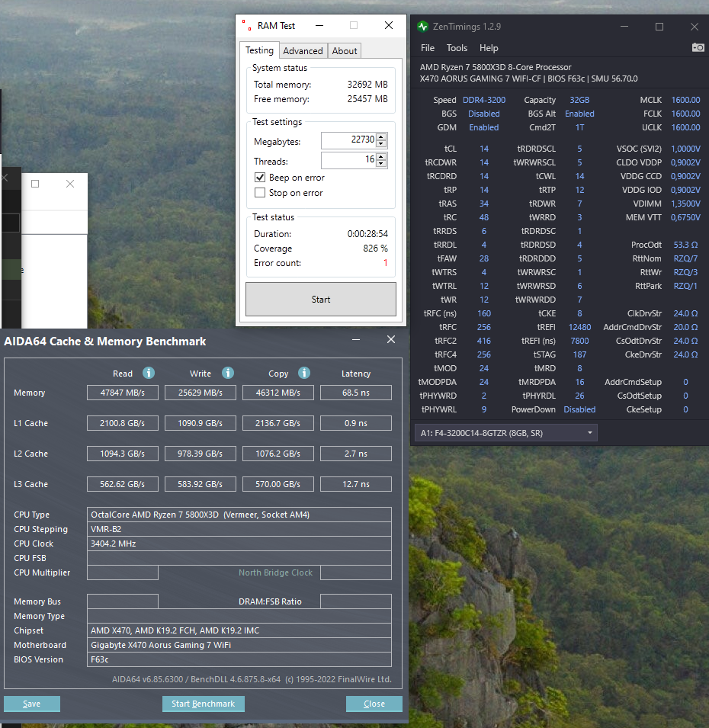Open ZenTimings Tools menu
The width and height of the screenshot is (709, 728).
click(x=457, y=48)
